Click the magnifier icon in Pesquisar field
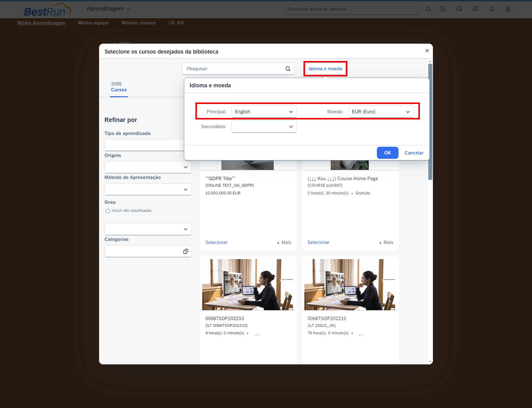 click(x=288, y=69)
